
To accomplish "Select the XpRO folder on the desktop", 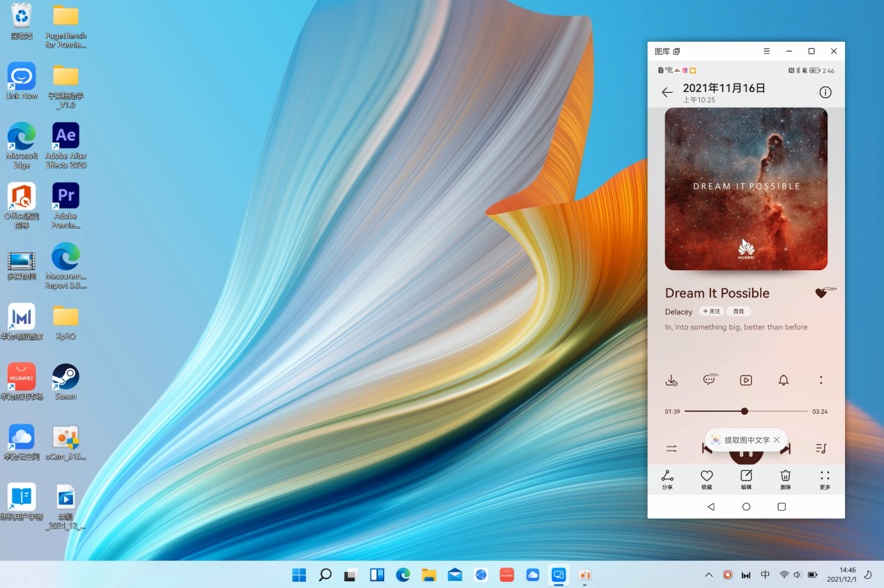I will click(x=66, y=322).
